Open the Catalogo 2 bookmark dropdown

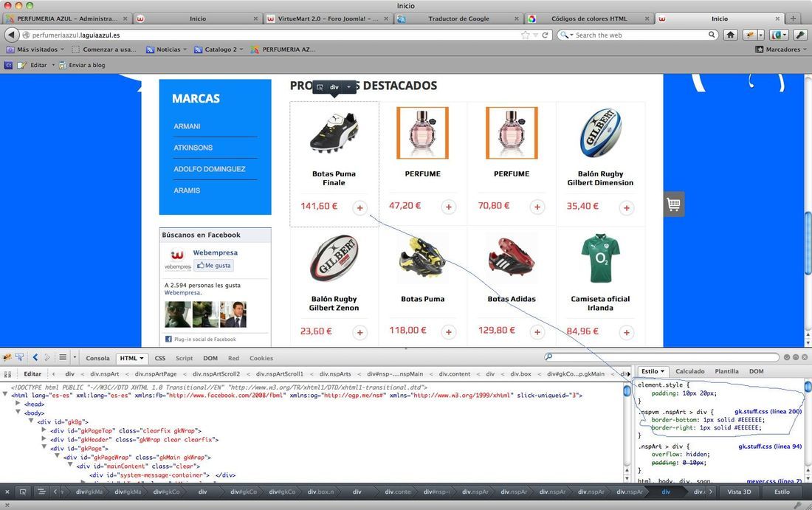pyautogui.click(x=219, y=49)
